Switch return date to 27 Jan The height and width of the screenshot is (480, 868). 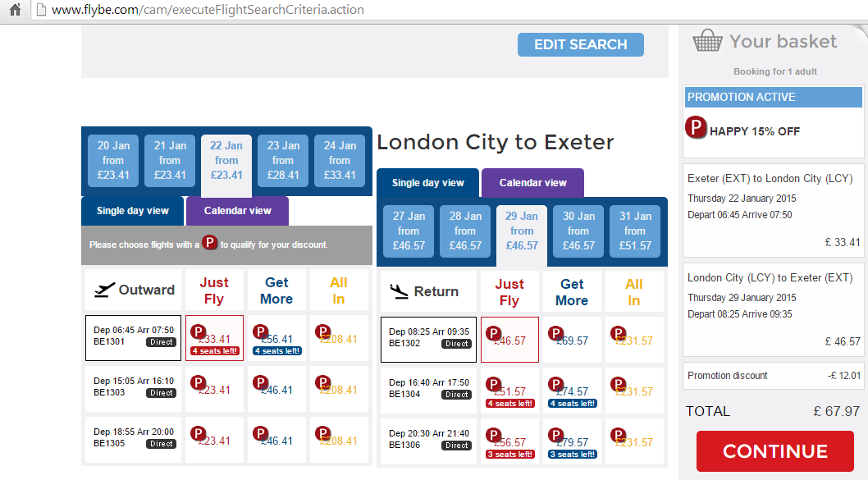point(409,231)
